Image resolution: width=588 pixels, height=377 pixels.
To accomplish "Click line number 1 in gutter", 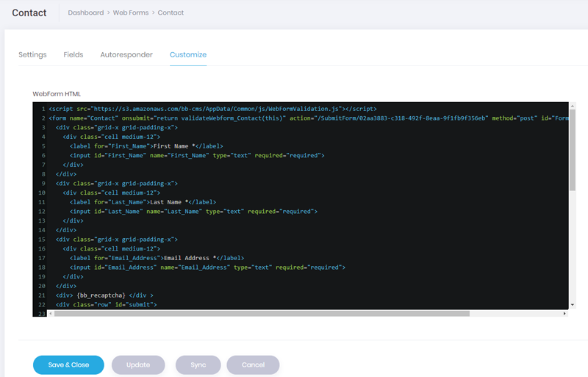I will pyautogui.click(x=43, y=109).
